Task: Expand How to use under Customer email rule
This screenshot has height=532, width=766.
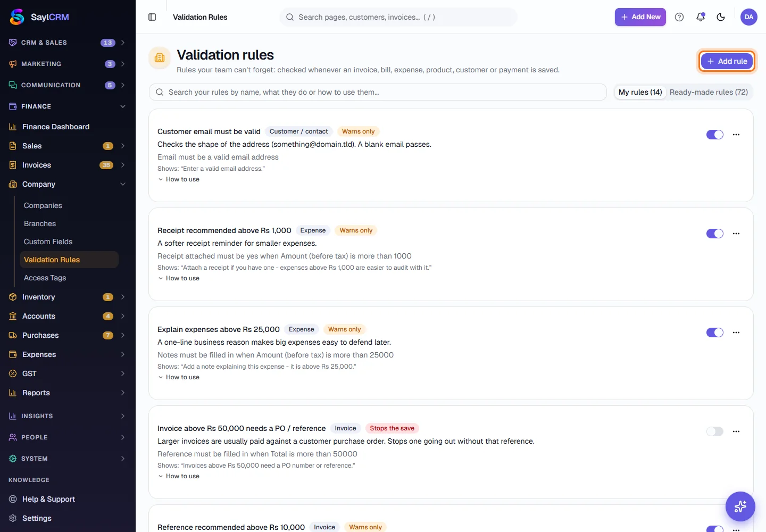Action: point(179,179)
